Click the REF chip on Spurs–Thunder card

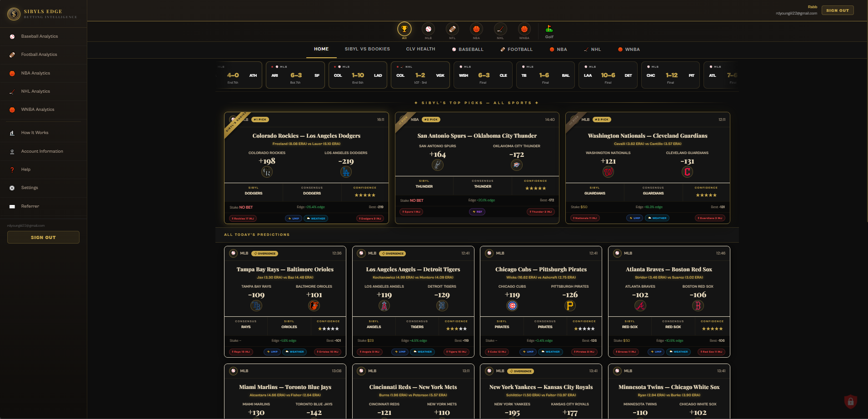[477, 212]
